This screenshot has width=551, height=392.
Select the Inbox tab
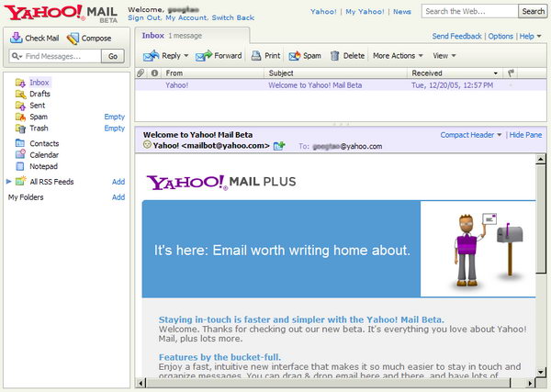[x=152, y=35]
